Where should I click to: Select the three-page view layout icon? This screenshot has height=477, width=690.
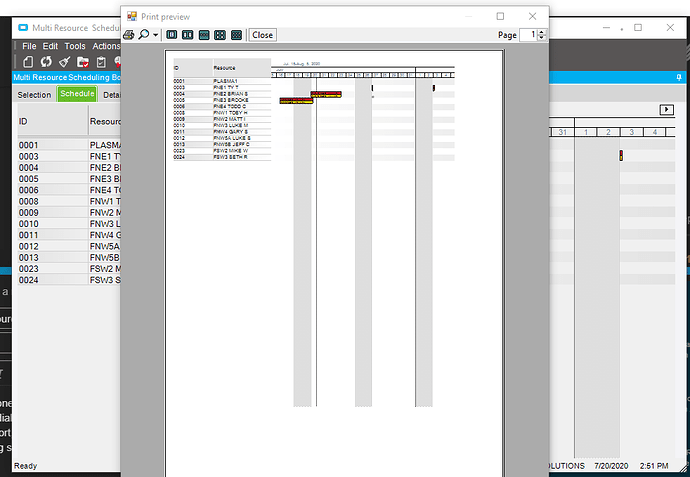204,35
